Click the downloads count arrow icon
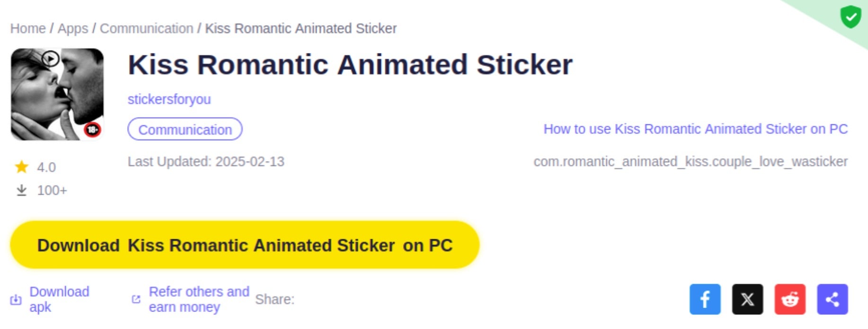This screenshot has height=329, width=868. [21, 190]
